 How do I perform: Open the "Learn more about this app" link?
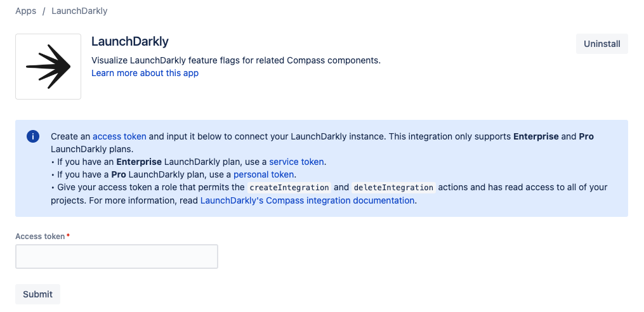[x=145, y=73]
